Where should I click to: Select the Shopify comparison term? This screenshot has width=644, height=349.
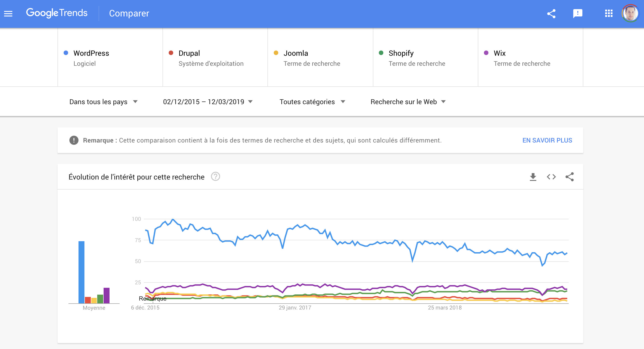(x=426, y=58)
